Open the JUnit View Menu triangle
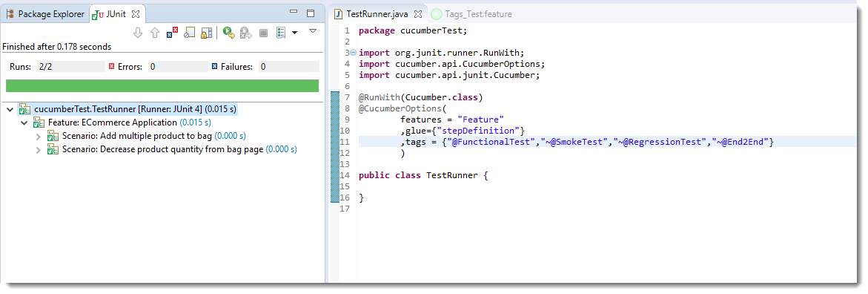Screen dimensions: 868x294 [312, 32]
